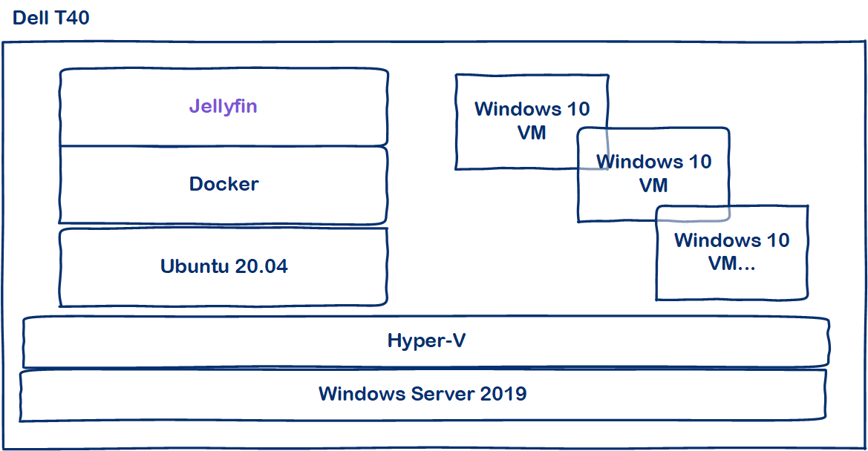Select the Docker container block

pos(223,184)
